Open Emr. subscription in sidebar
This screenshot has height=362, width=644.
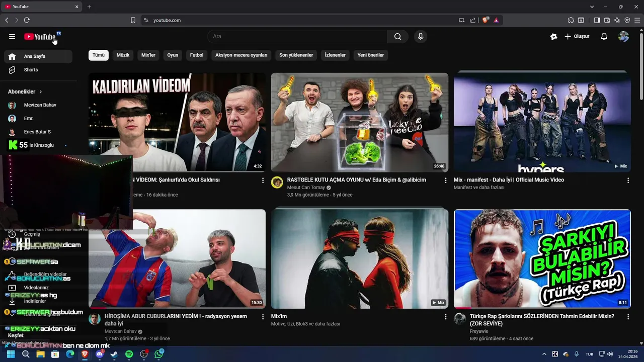38,118
